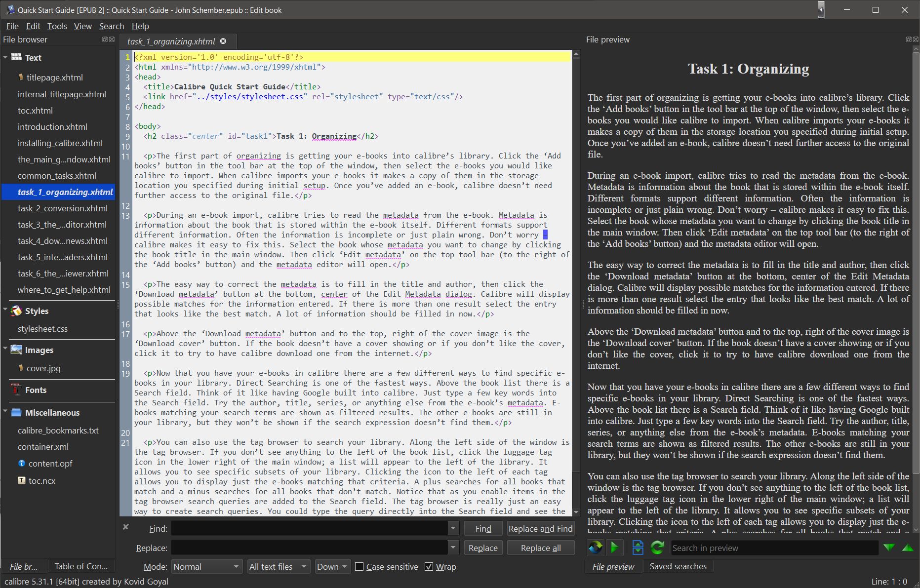Viewport: 920px width, 588px height.
Task: Open the File menu
Action: pos(12,26)
